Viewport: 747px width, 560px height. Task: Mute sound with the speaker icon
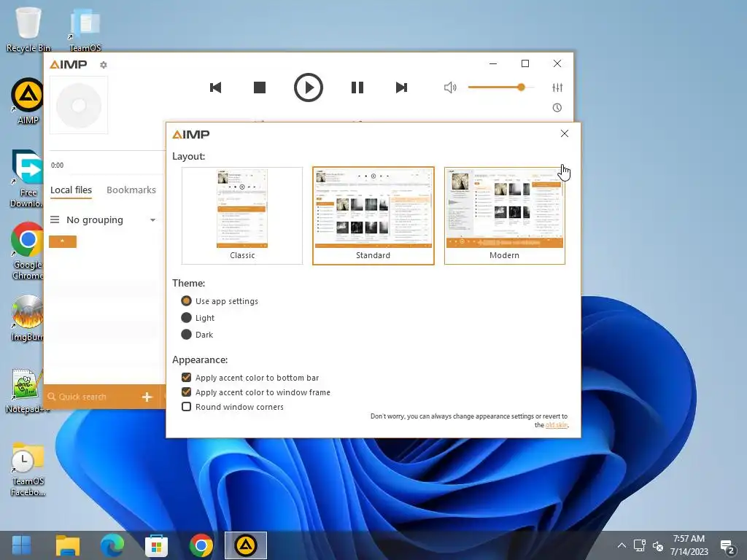(x=450, y=87)
